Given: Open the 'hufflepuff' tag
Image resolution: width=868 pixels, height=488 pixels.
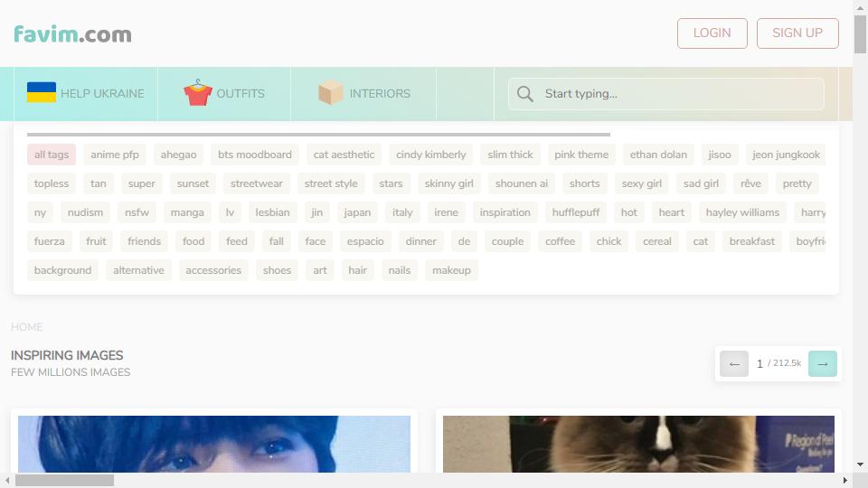Looking at the screenshot, I should click(576, 211).
